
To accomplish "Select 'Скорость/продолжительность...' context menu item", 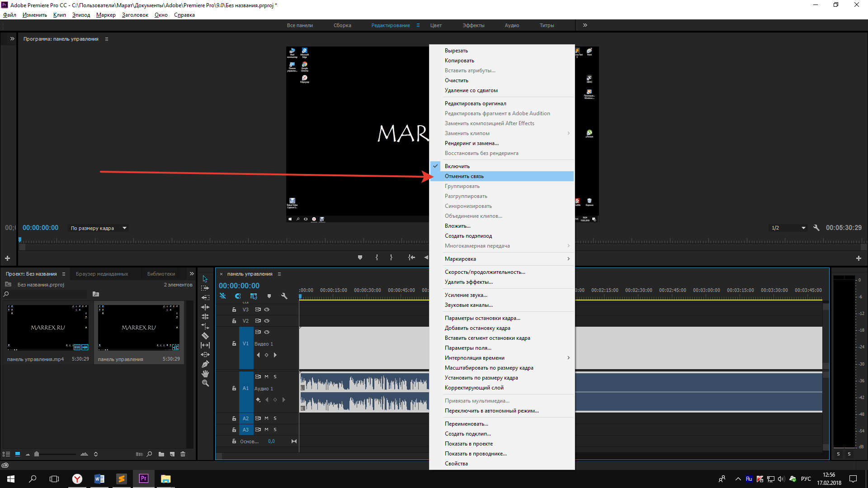I will pyautogui.click(x=484, y=272).
